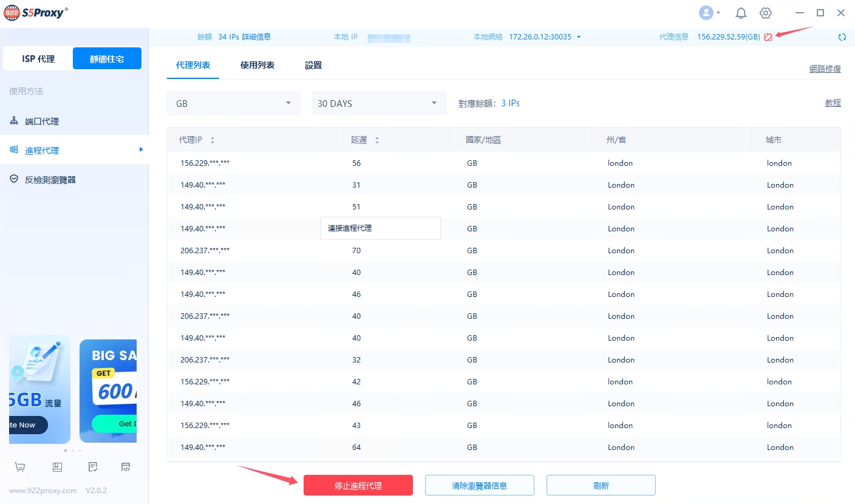Click the red 停止進程代理 button
This screenshot has width=855, height=504.
point(358,486)
